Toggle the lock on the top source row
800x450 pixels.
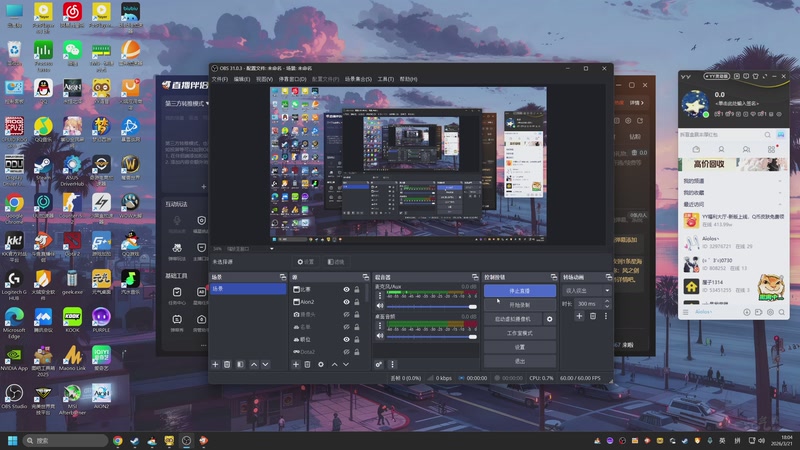(x=357, y=289)
